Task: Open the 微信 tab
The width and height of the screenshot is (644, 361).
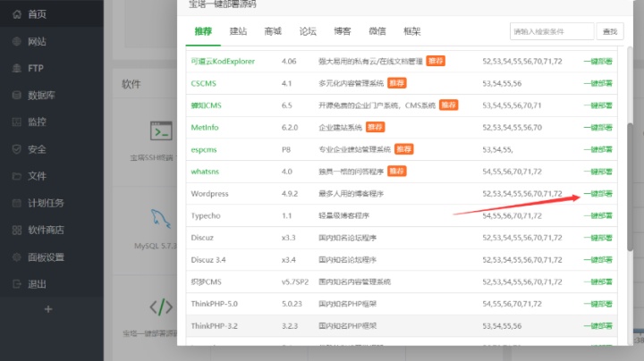Action: point(377,31)
